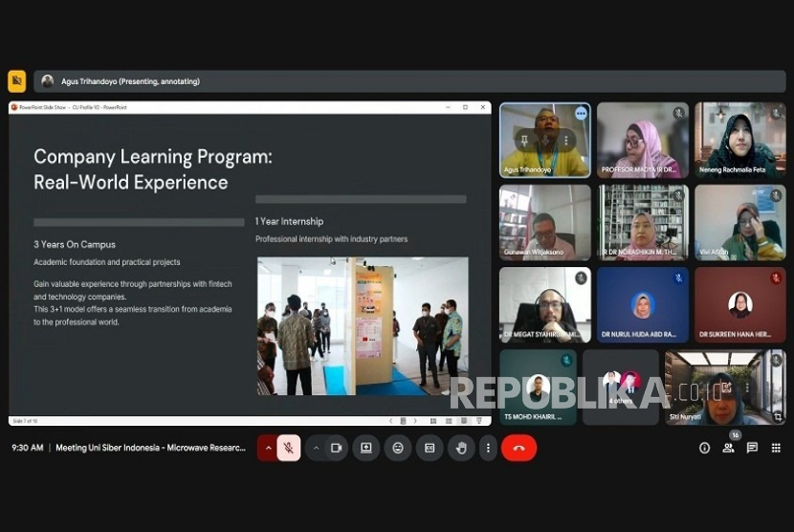Expand audio settings arrow beside microphone

coord(268,448)
